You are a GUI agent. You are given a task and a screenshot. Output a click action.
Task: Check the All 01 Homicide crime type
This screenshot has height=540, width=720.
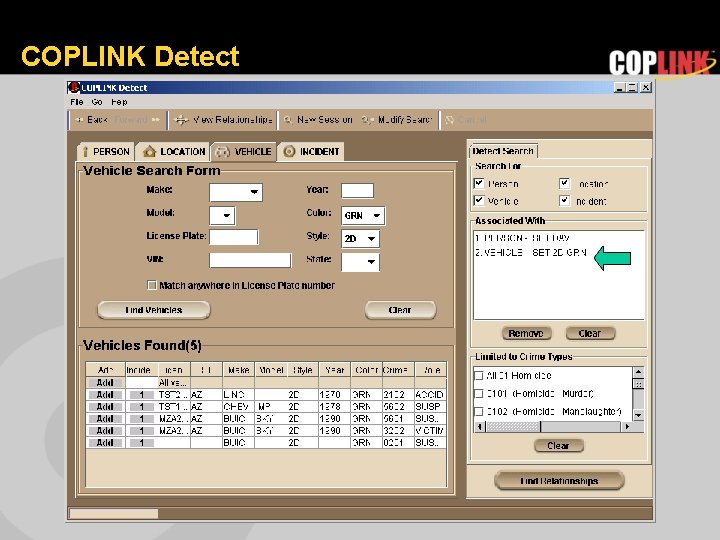[478, 376]
